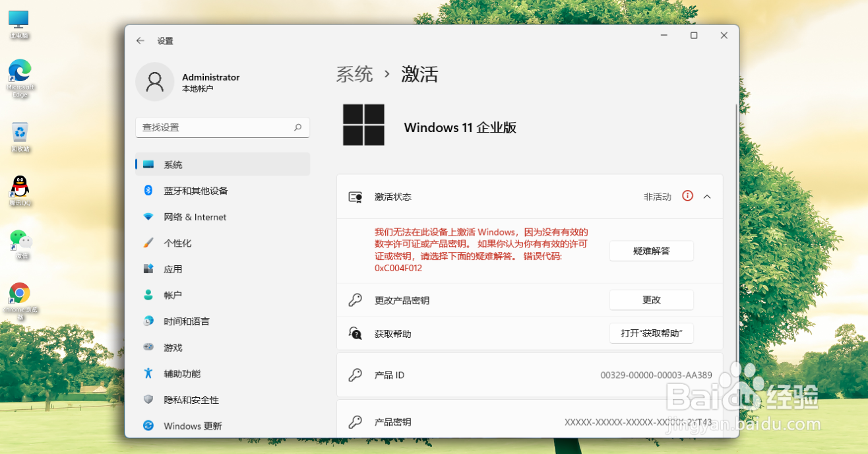This screenshot has width=868, height=454.
Task: Maximize the Settings window
Action: click(x=694, y=36)
